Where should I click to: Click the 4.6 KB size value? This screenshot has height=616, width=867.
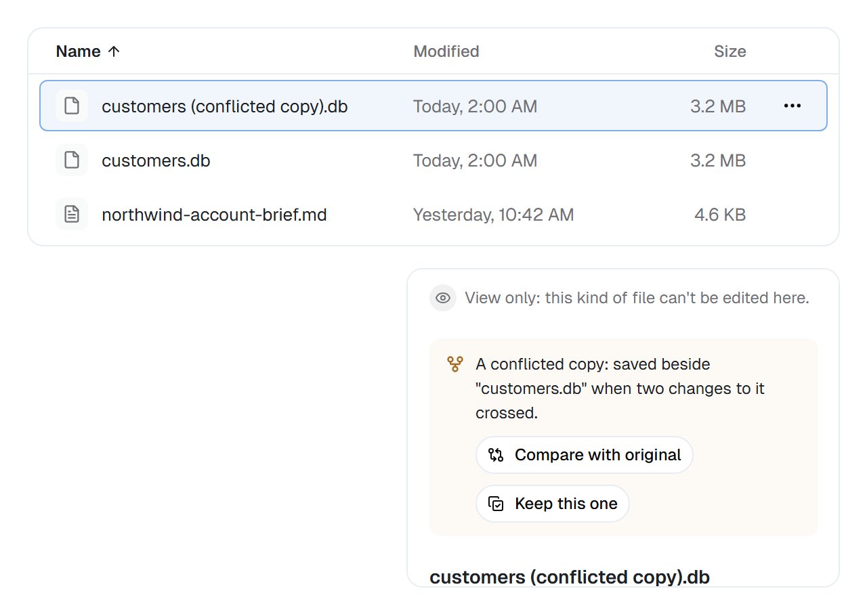pyautogui.click(x=720, y=215)
